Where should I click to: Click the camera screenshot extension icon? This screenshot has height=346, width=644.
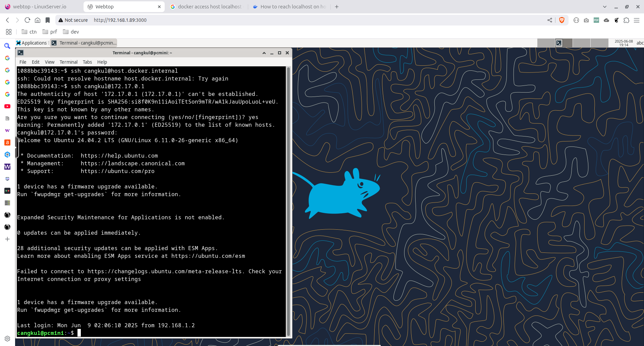(x=586, y=20)
